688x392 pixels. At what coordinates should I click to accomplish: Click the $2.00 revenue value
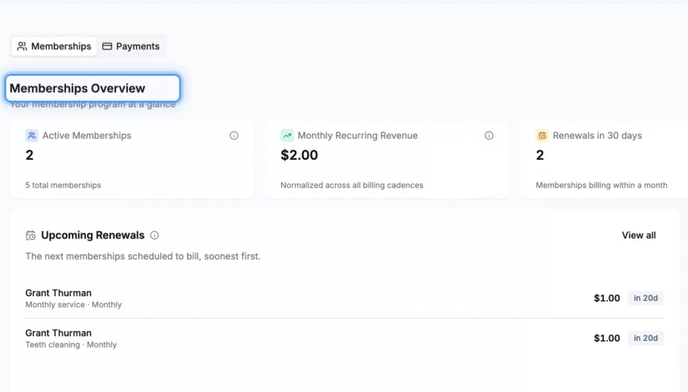click(x=299, y=155)
